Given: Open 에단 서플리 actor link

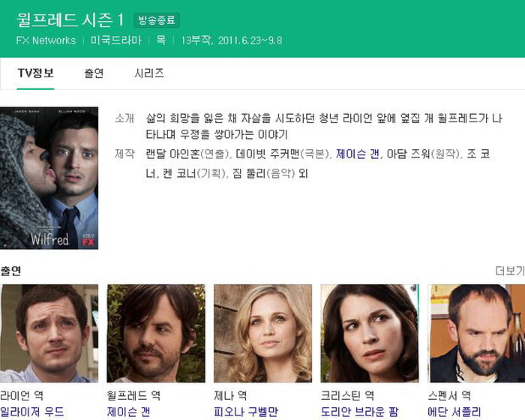Looking at the screenshot, I should pyautogui.click(x=454, y=412).
